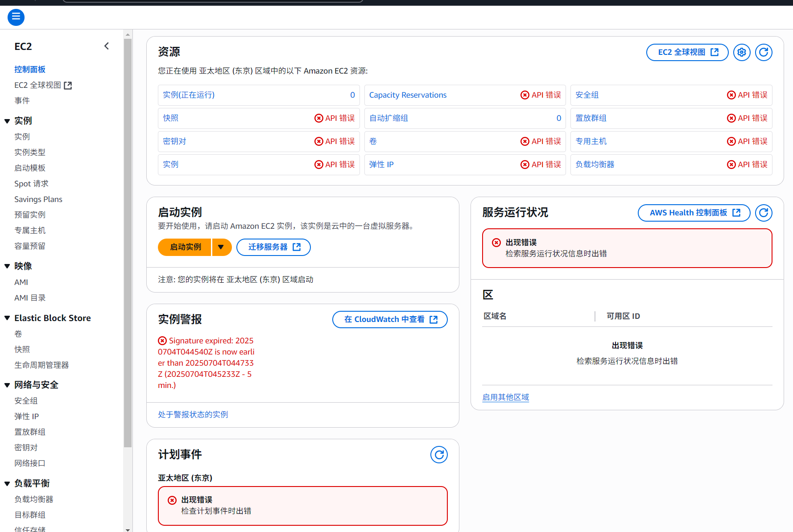Click 密钥对 resource tile link

(174, 141)
